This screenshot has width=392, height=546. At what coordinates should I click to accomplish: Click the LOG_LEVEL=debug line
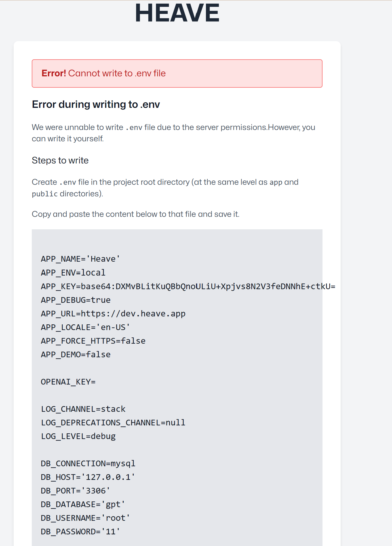(78, 436)
